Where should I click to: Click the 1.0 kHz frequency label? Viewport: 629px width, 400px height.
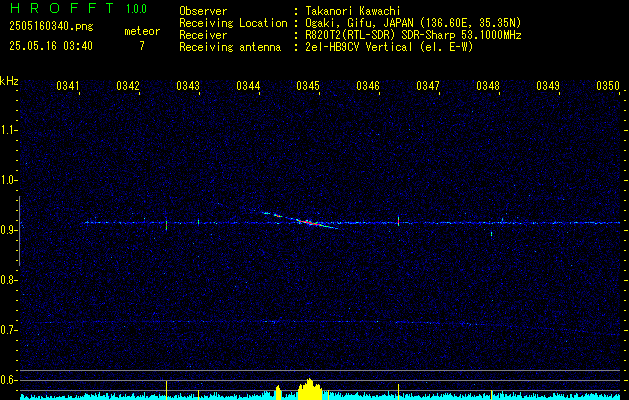tap(8, 180)
